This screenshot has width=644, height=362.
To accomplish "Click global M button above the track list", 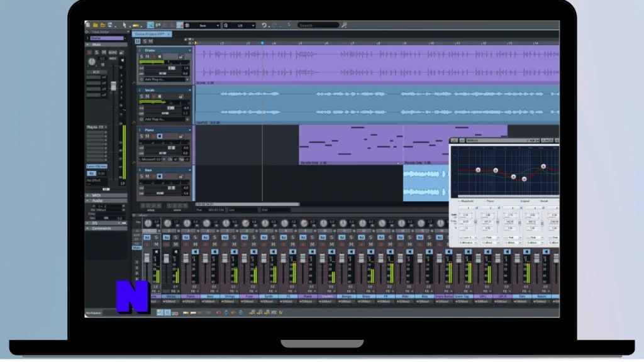I will point(151,41).
